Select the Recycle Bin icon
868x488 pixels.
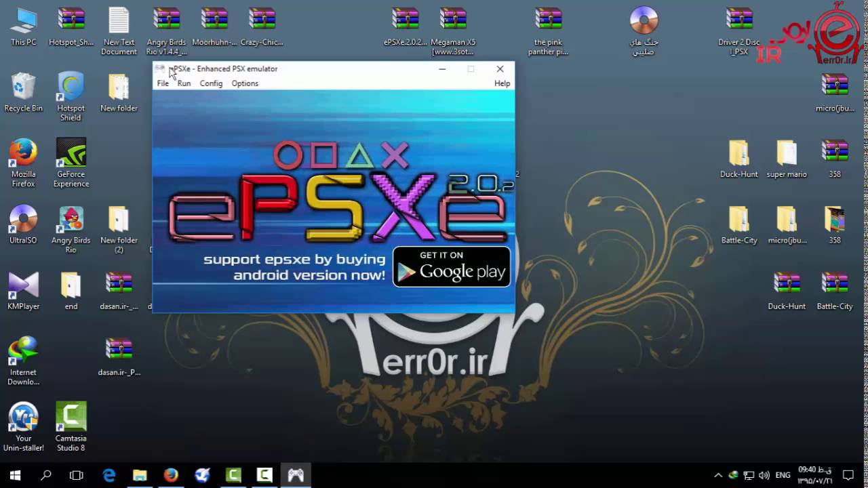point(24,92)
